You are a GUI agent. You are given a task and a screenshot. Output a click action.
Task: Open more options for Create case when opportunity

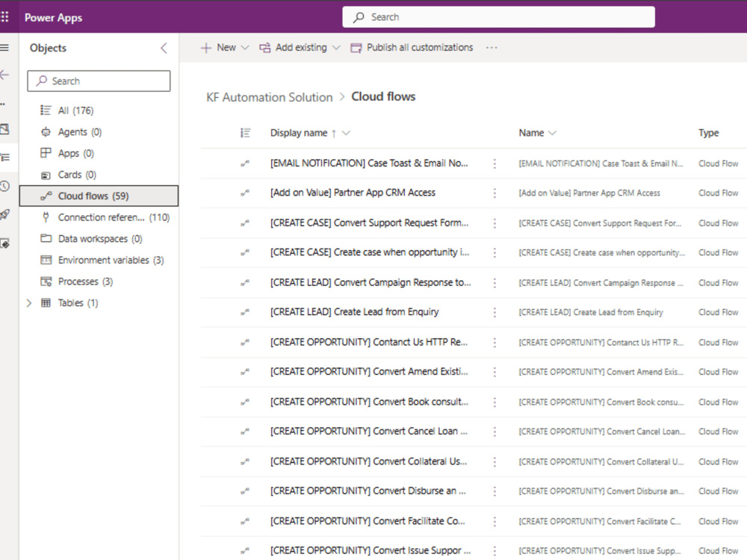[x=495, y=253]
